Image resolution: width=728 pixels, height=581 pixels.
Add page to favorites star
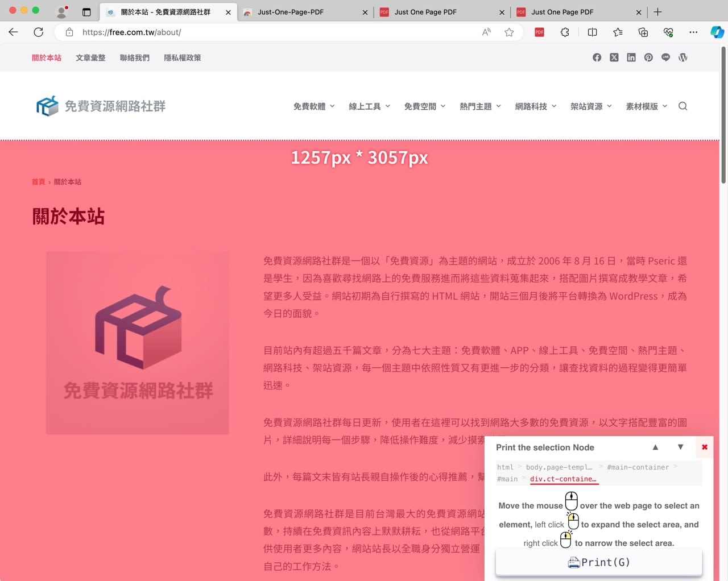pos(509,32)
